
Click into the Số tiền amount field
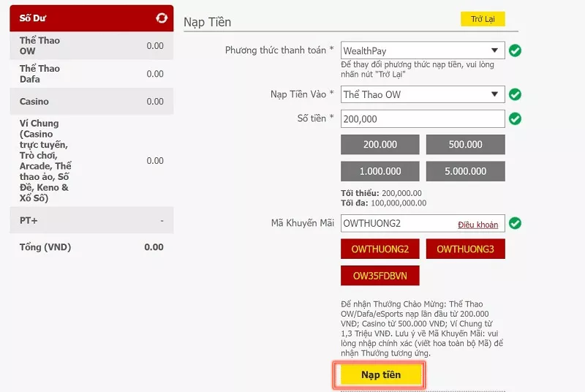[x=423, y=118]
